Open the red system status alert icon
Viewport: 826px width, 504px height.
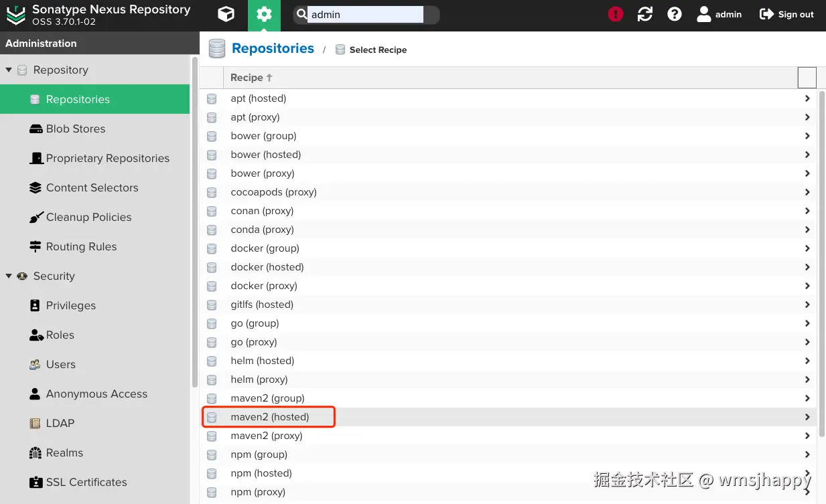pos(616,14)
